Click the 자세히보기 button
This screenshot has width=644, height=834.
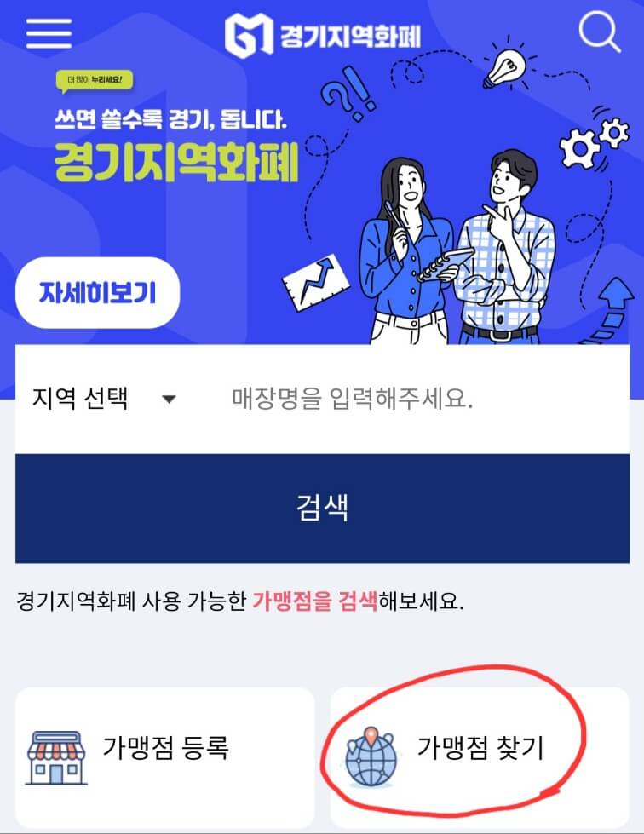click(x=98, y=292)
